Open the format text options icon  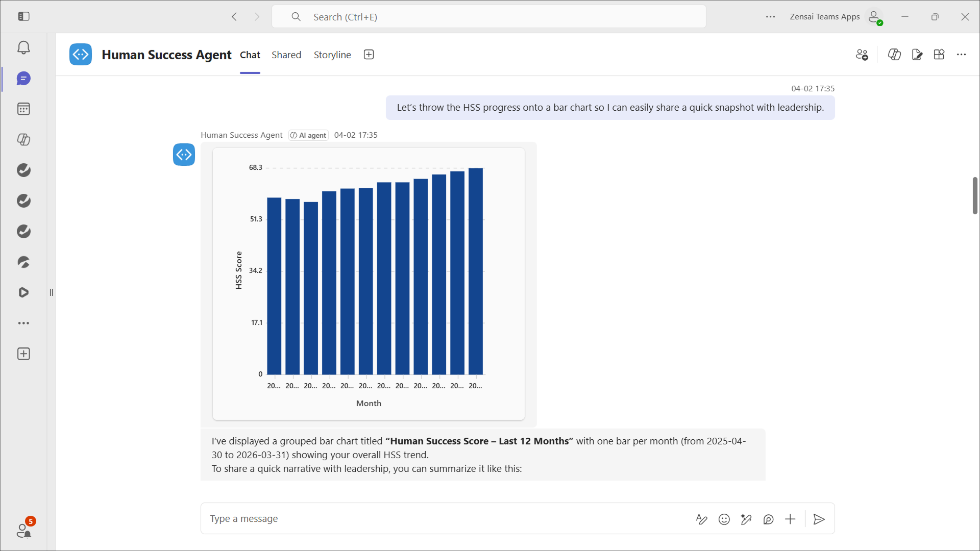coord(701,519)
